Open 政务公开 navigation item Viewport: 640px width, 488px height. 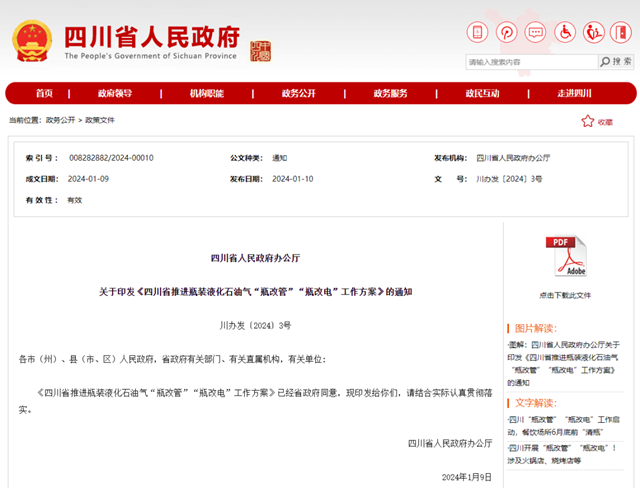(x=299, y=93)
